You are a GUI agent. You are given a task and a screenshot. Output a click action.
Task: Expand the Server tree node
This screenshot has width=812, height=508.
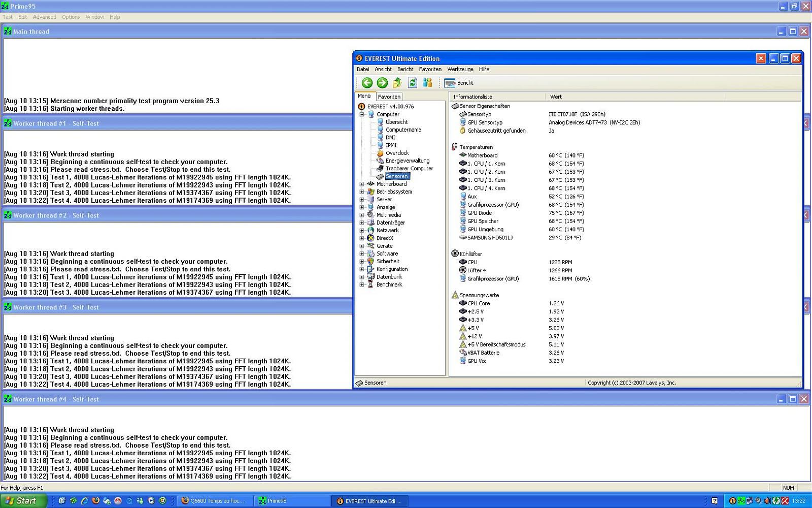(x=362, y=200)
